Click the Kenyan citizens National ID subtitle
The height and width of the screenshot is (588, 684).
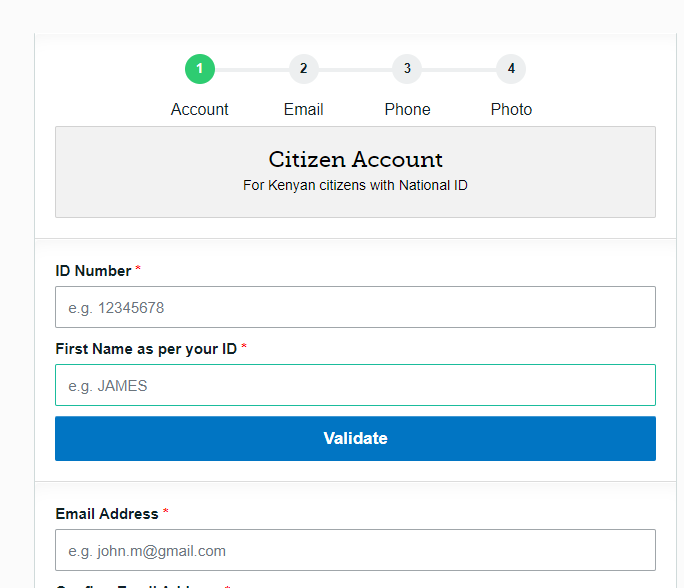[355, 185]
